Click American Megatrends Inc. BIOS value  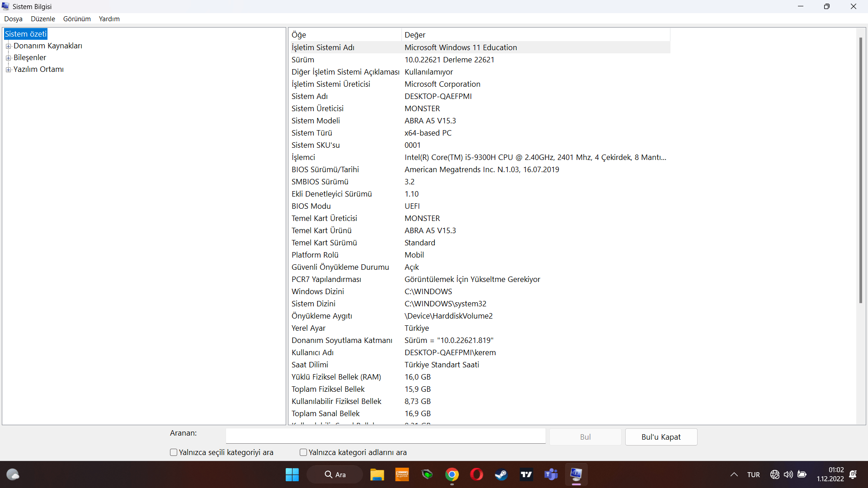tap(482, 169)
